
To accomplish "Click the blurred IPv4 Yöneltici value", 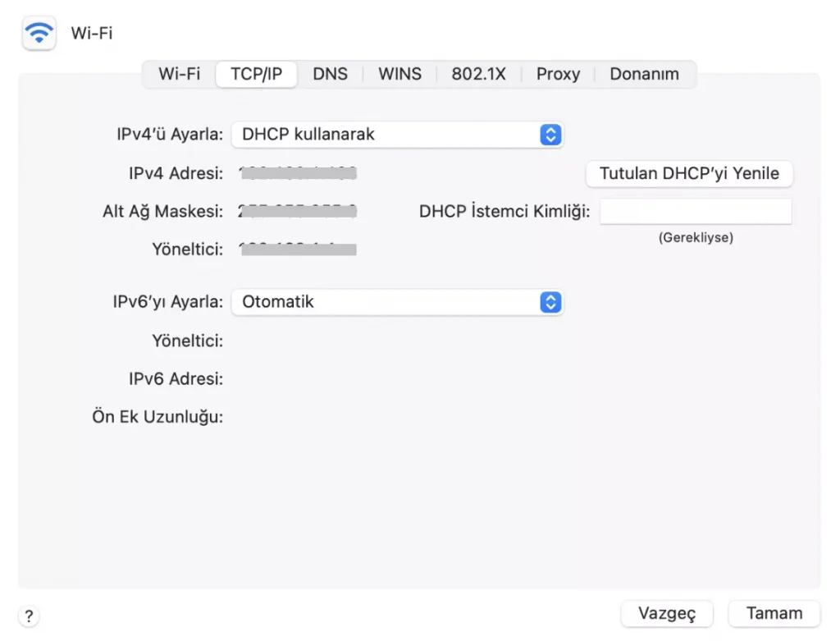I will 298,249.
